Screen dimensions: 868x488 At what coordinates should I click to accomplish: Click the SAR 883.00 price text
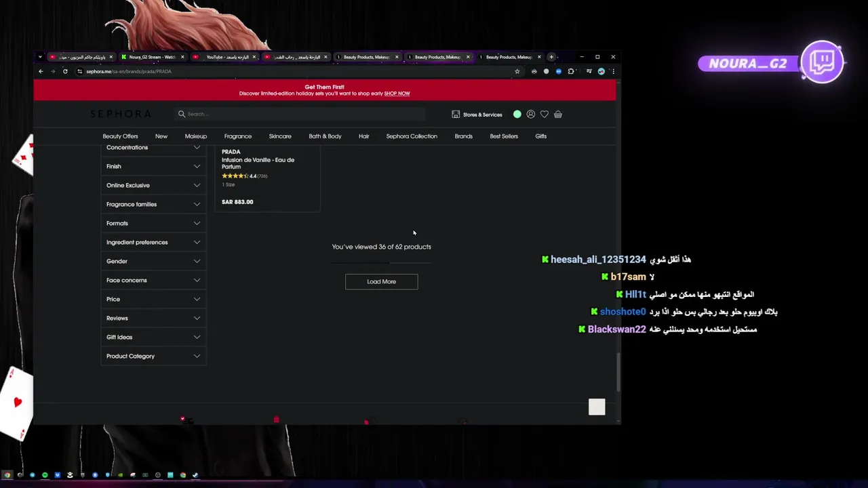point(237,202)
